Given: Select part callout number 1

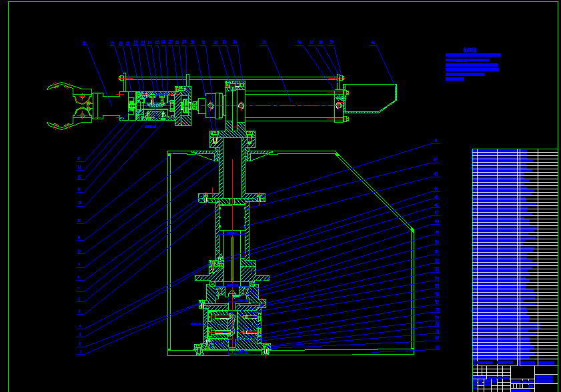Looking at the screenshot, I should click(x=81, y=352).
